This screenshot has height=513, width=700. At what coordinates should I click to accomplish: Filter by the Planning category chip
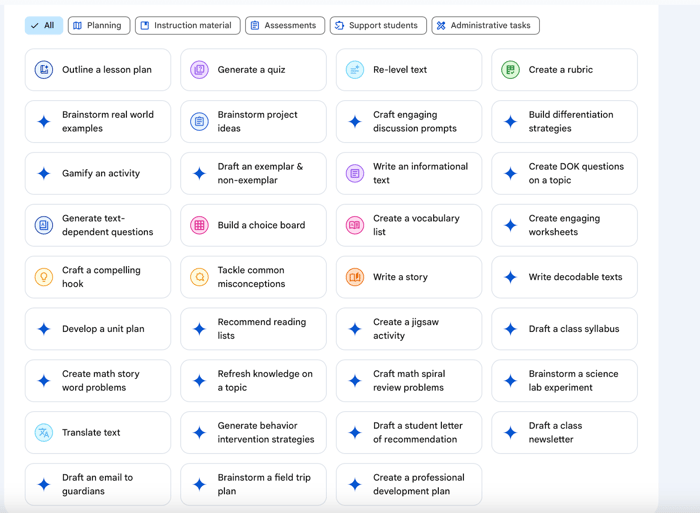pyautogui.click(x=98, y=26)
